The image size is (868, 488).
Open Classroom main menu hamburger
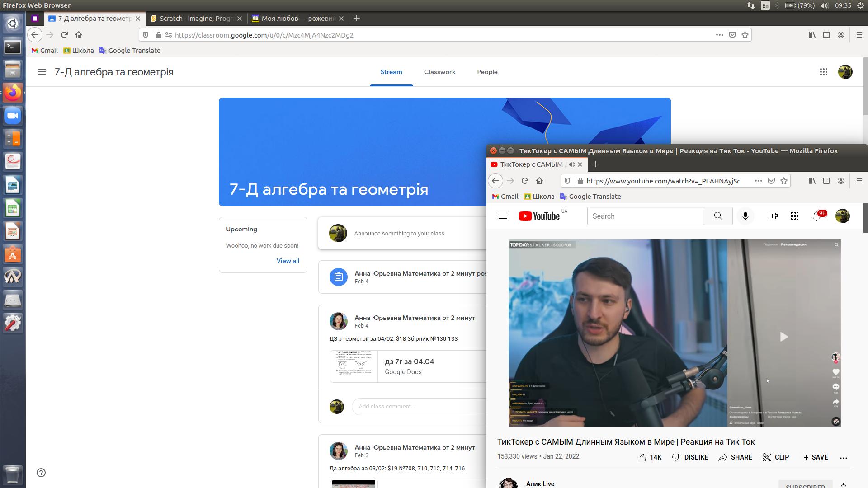(42, 72)
